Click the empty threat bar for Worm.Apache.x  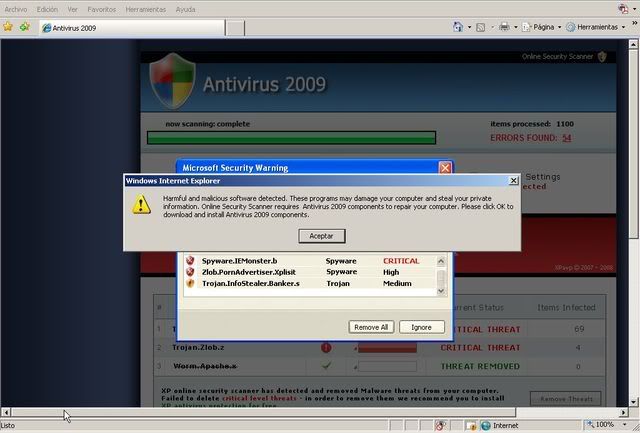[387, 366]
